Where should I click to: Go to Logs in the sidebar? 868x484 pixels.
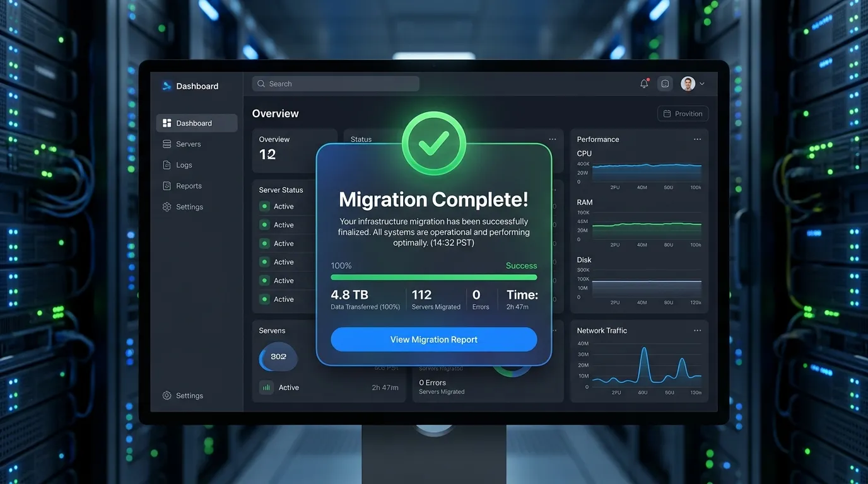[x=177, y=164]
